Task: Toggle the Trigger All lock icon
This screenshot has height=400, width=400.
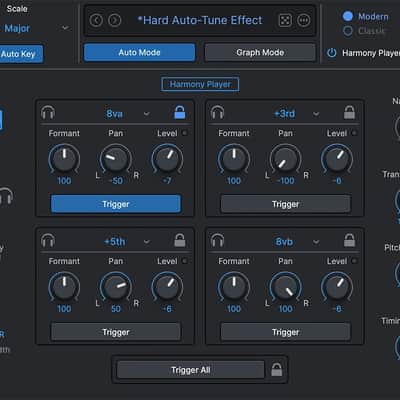Action: point(276,369)
